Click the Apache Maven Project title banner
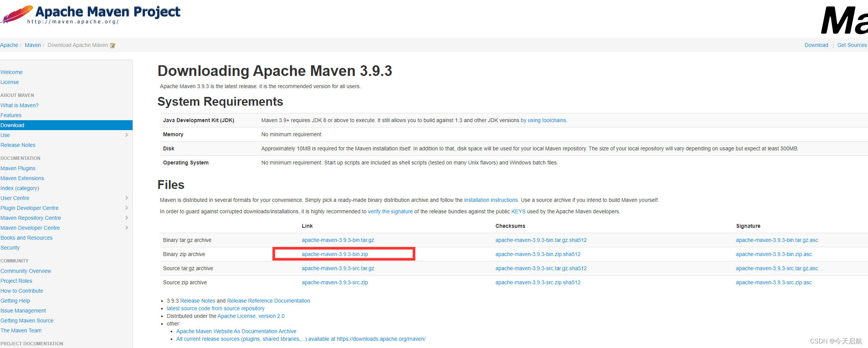Screen dimensions: 868x348 (x=108, y=12)
